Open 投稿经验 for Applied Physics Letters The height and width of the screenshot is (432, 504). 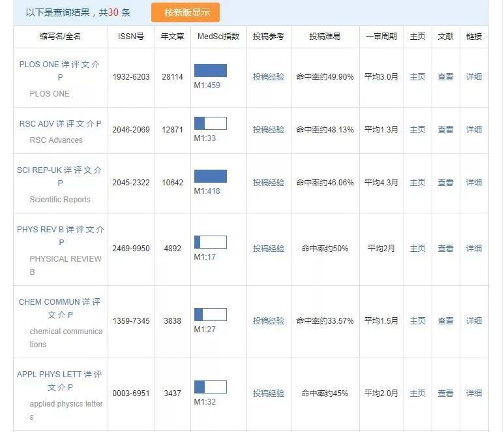tap(269, 393)
